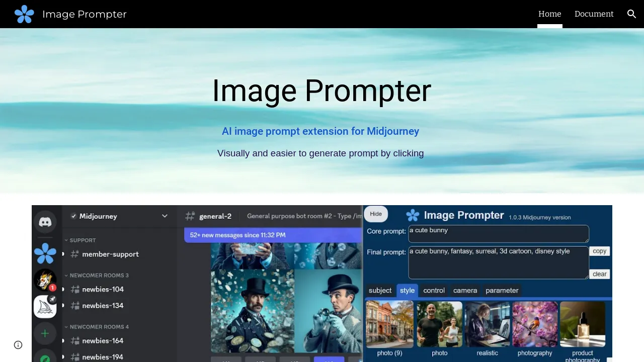The width and height of the screenshot is (644, 362).
Task: Select the Midjourney sailboat server icon
Action: pyautogui.click(x=45, y=306)
